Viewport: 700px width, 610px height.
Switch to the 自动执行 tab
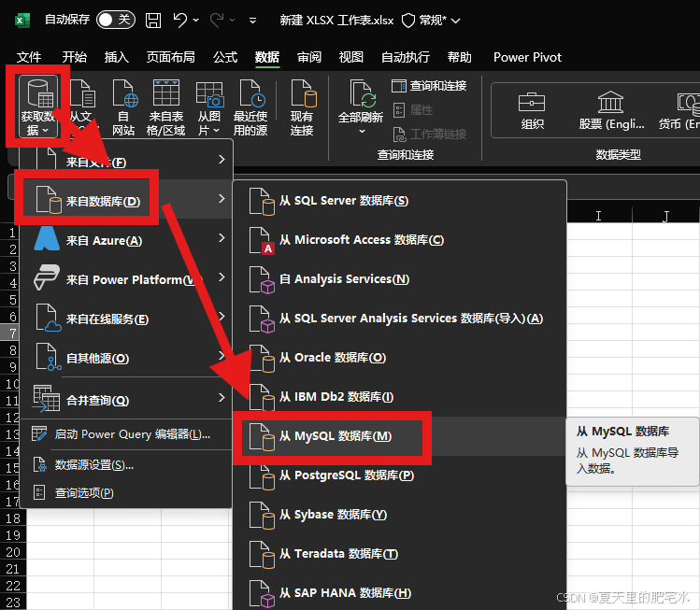(406, 57)
